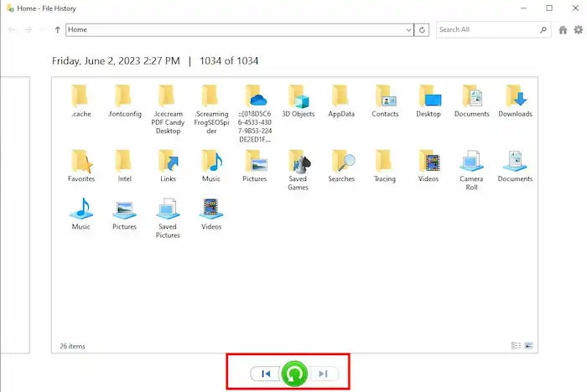Screen dimensions: 587x392
Task: Go up one folder level
Action: 57,30
